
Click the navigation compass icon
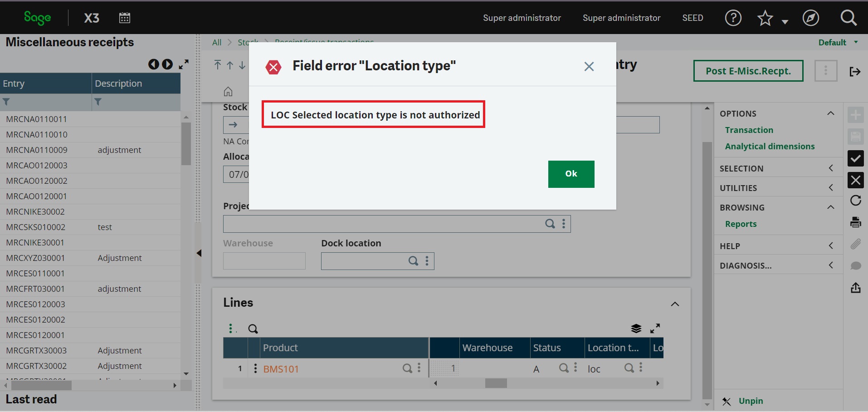click(811, 18)
